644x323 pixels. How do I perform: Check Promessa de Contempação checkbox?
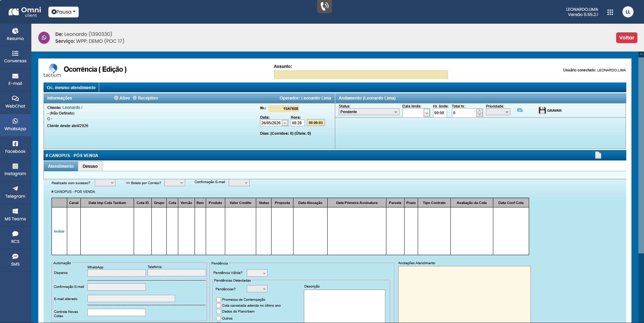point(219,300)
